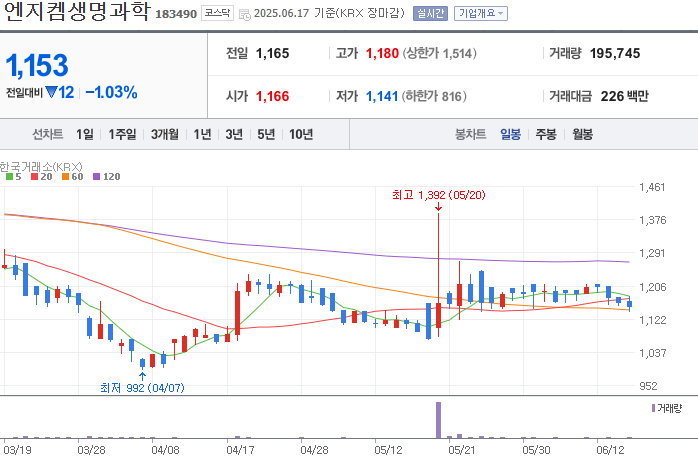Click the tall purple volume bar
The height and width of the screenshot is (476, 698).
click(438, 420)
